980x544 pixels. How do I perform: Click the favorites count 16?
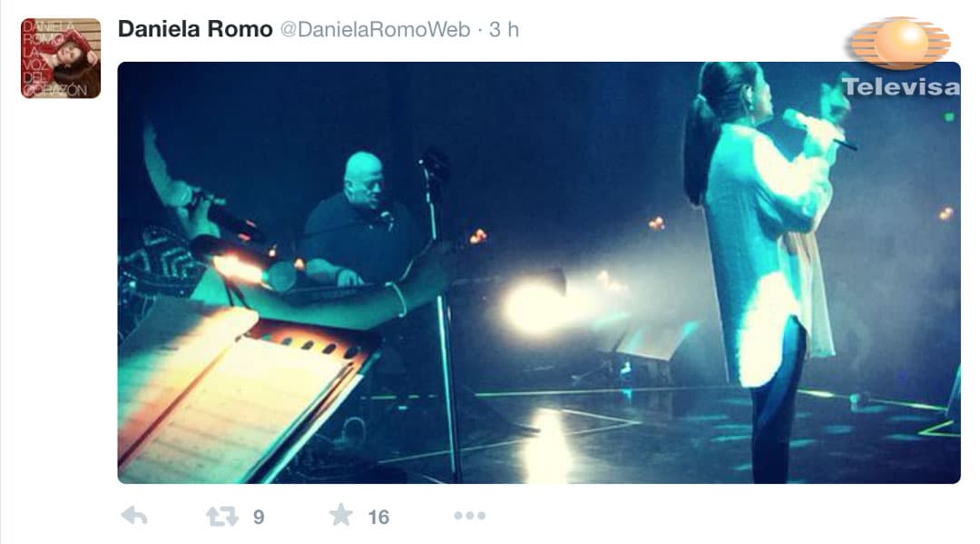(x=378, y=517)
